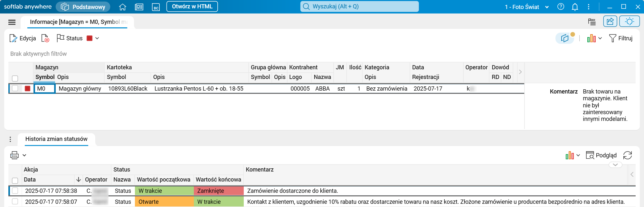Tick checkbox for 2025-07-17 07:58:07 row
This screenshot has height=207, width=644.
click(x=15, y=202)
